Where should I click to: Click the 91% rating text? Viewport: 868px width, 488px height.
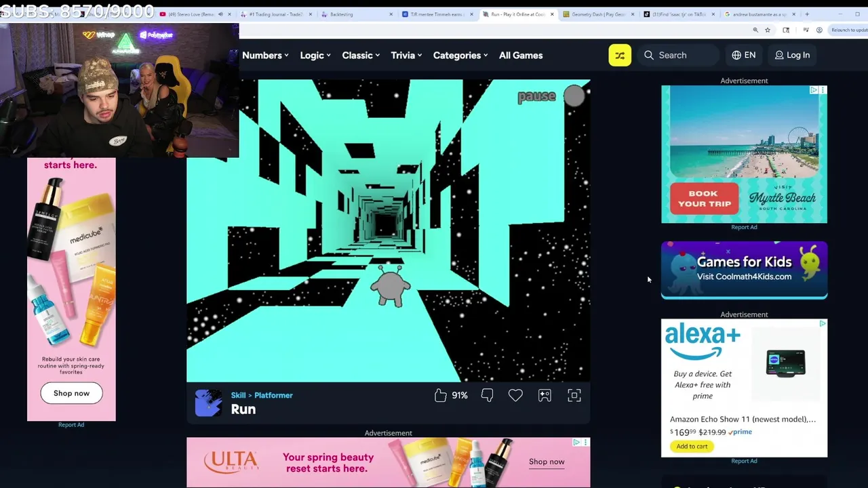pyautogui.click(x=460, y=395)
